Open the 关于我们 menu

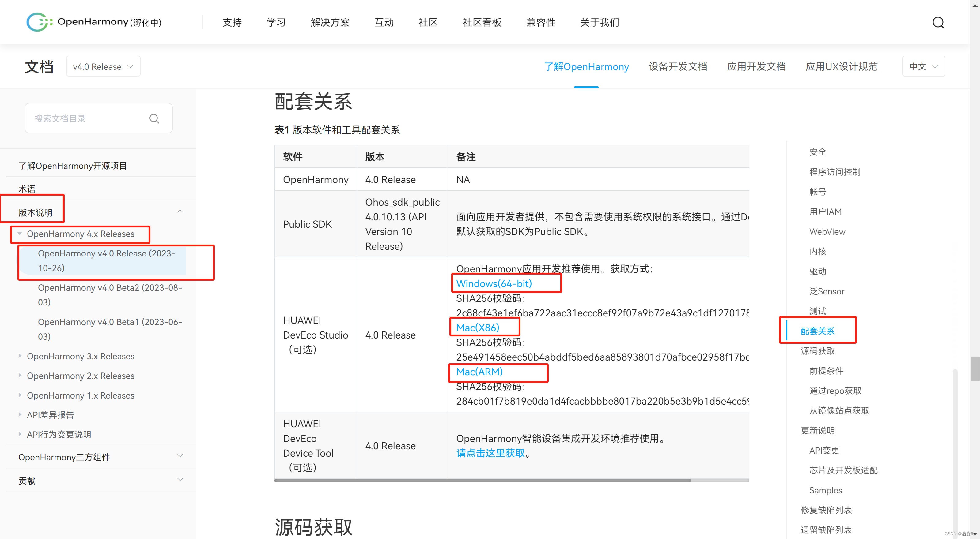[600, 22]
